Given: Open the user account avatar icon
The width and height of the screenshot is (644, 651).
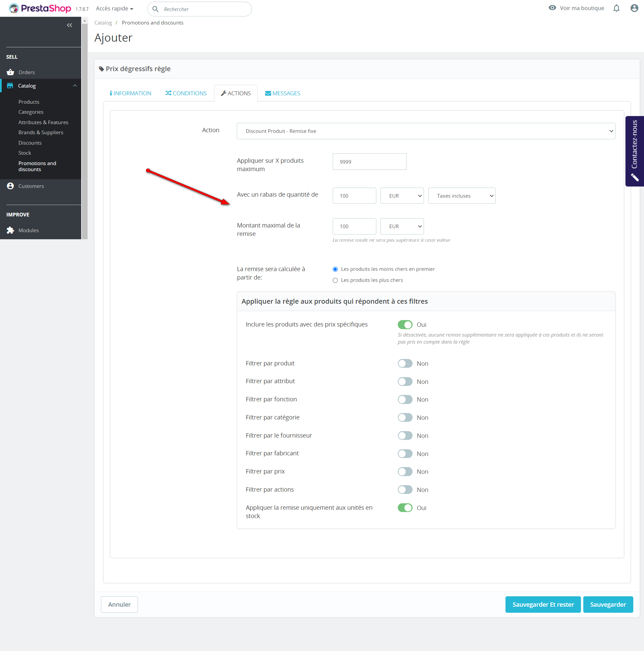Looking at the screenshot, I should [x=634, y=8].
